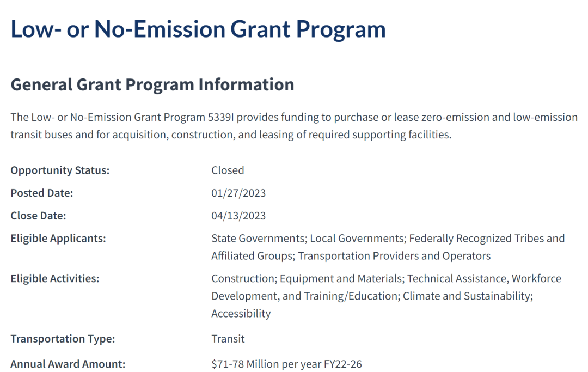This screenshot has height=372, width=588.
Task: Click the Opportunity Status label
Action: (60, 170)
